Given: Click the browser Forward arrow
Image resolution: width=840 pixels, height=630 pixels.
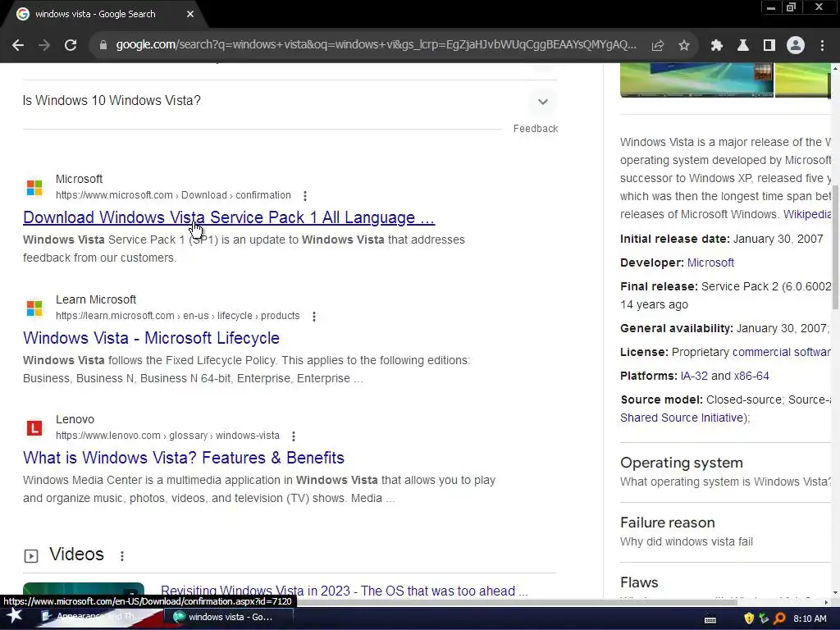Looking at the screenshot, I should 44,46.
